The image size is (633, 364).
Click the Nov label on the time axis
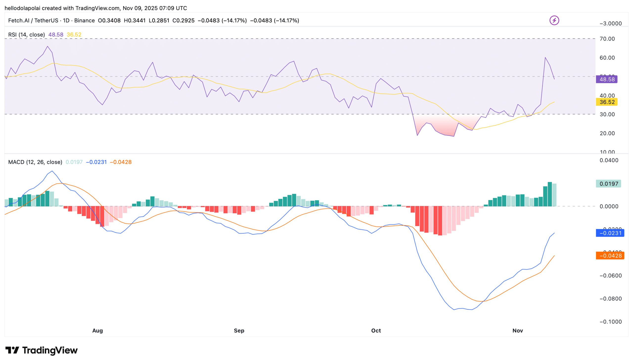point(518,330)
